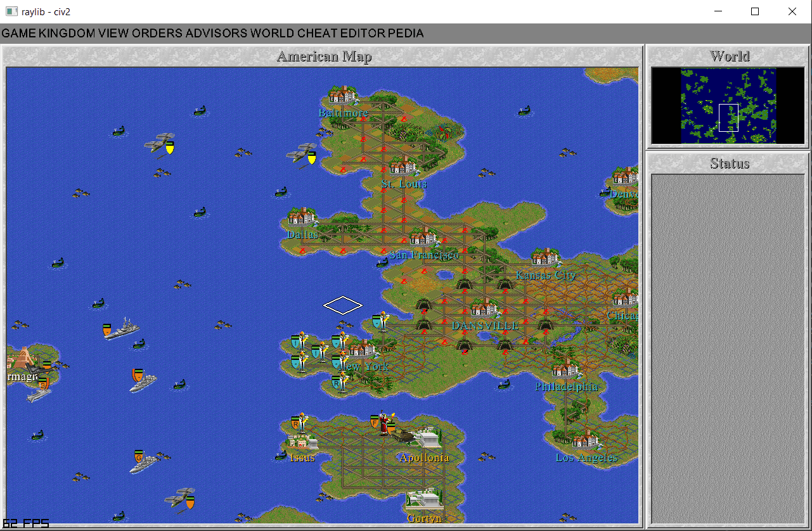Select the Baltimore city icon
The image size is (812, 531).
342,94
